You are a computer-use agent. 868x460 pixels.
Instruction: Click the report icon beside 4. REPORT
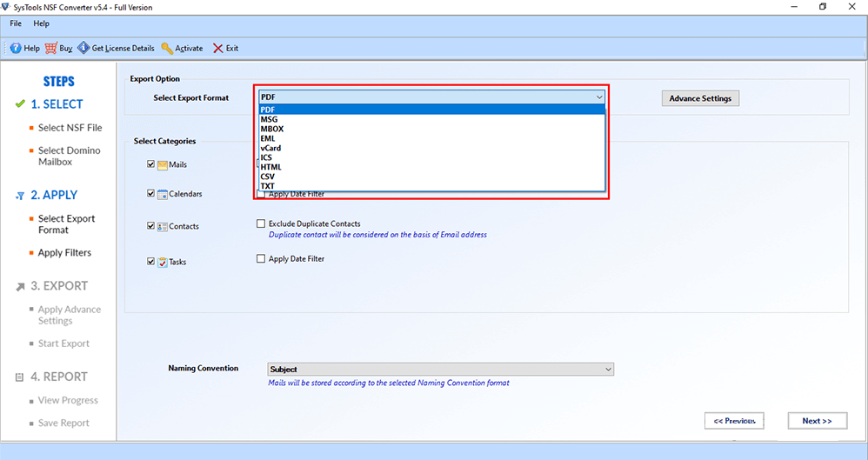pyautogui.click(x=19, y=377)
